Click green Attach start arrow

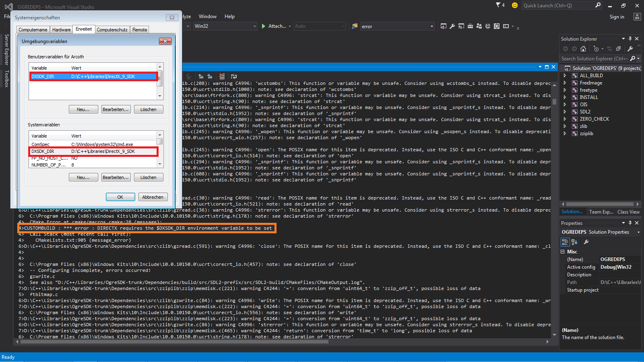[x=264, y=26]
